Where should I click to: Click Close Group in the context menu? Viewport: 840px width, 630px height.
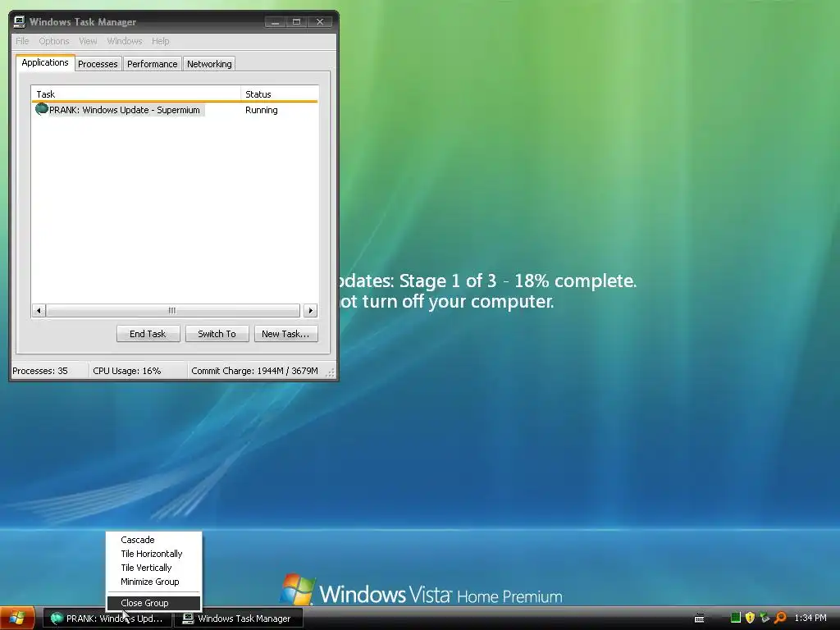(x=153, y=603)
